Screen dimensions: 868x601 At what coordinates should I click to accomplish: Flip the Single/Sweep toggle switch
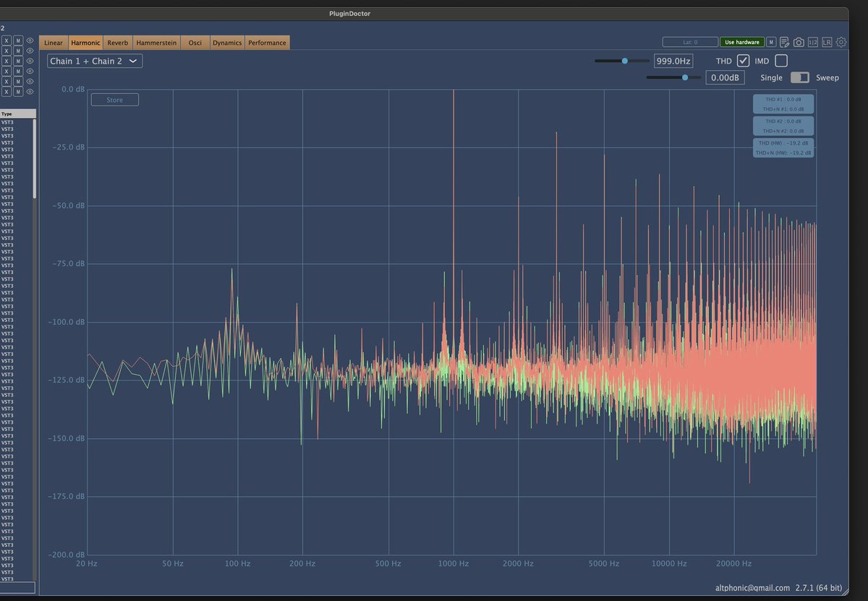tap(799, 77)
